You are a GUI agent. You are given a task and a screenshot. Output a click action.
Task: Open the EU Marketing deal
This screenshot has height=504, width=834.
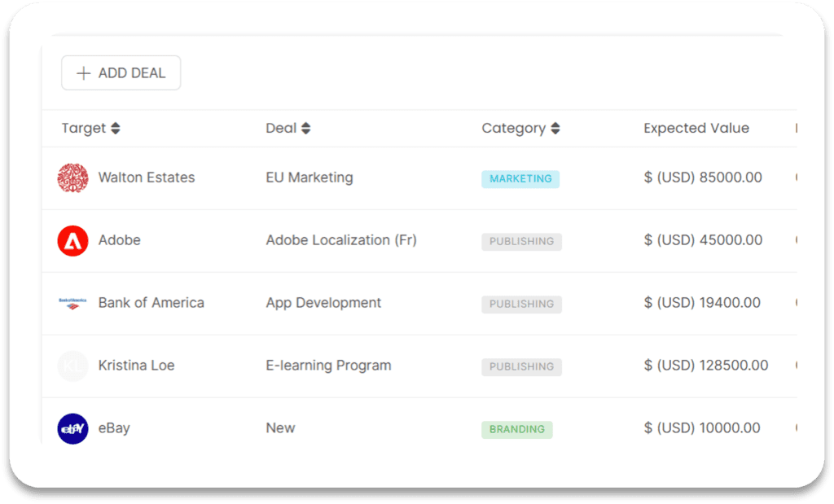[309, 177]
